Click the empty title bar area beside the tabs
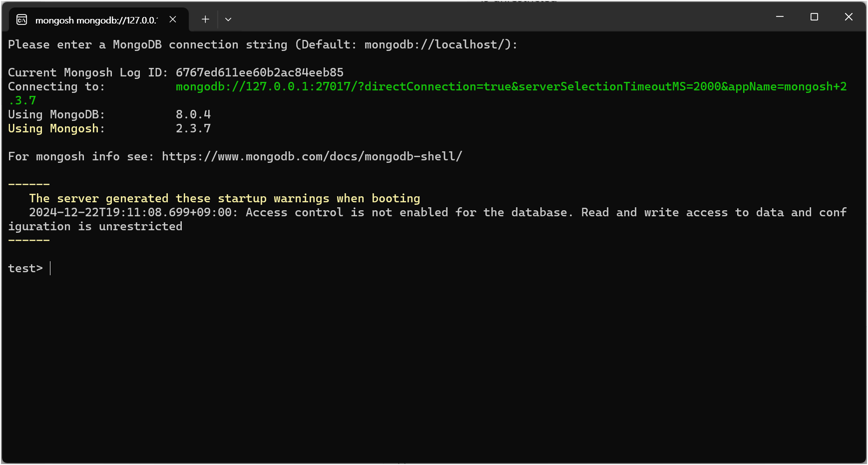Image resolution: width=868 pixels, height=465 pixels. (x=499, y=17)
